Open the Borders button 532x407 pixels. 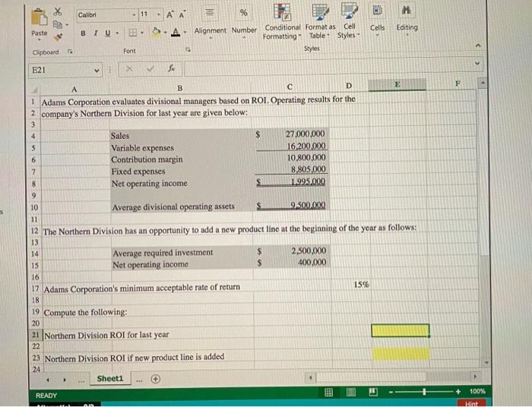coord(133,33)
